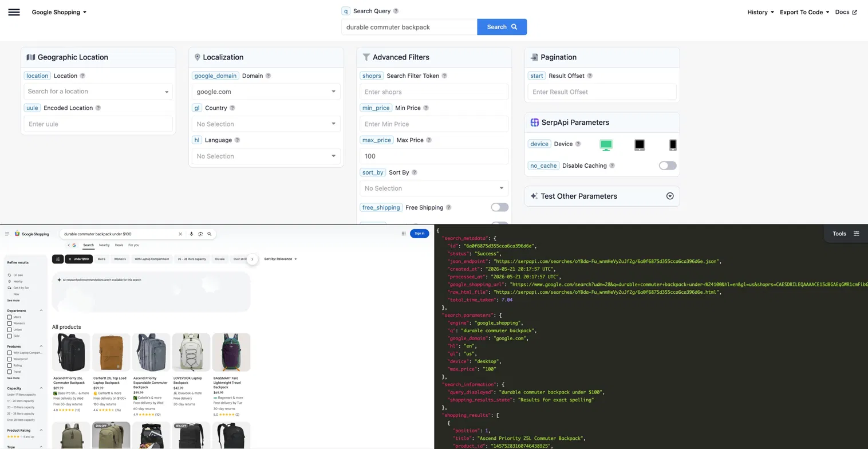Click the Enter Result Offset field
Screen dimensions: 868x449
point(602,92)
